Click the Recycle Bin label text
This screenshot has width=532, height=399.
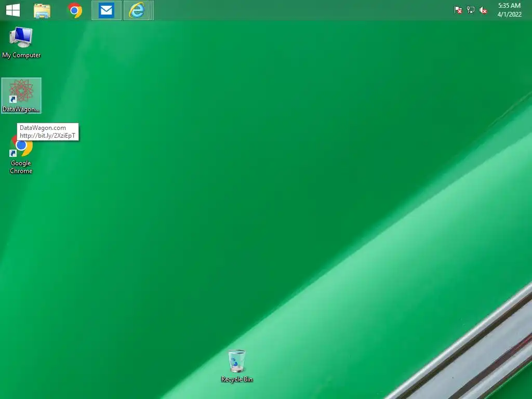click(237, 379)
